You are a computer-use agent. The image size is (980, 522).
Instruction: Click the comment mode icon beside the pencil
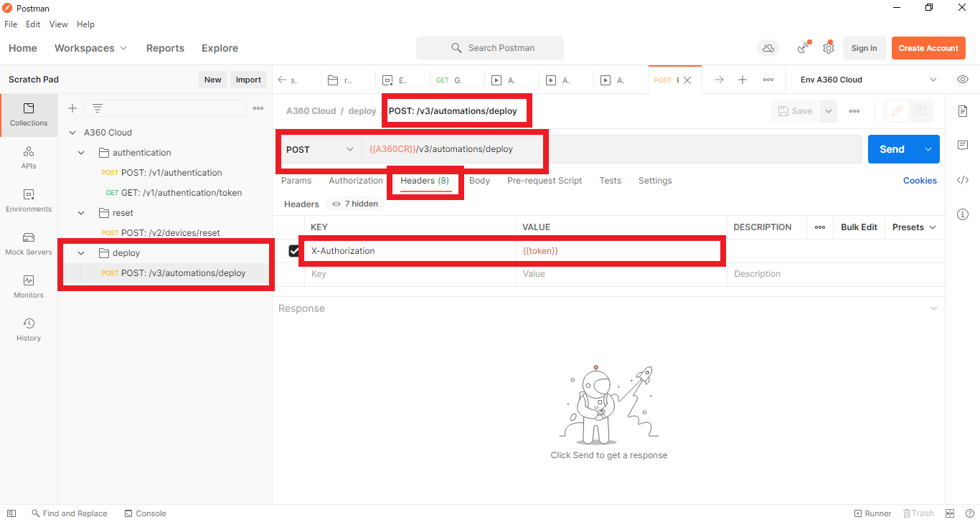(920, 111)
